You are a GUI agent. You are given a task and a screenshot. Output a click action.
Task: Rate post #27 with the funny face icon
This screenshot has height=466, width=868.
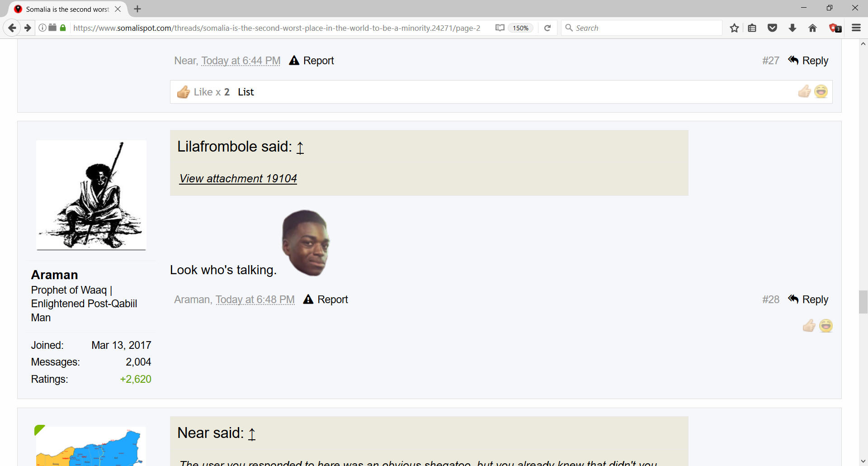pos(821,91)
